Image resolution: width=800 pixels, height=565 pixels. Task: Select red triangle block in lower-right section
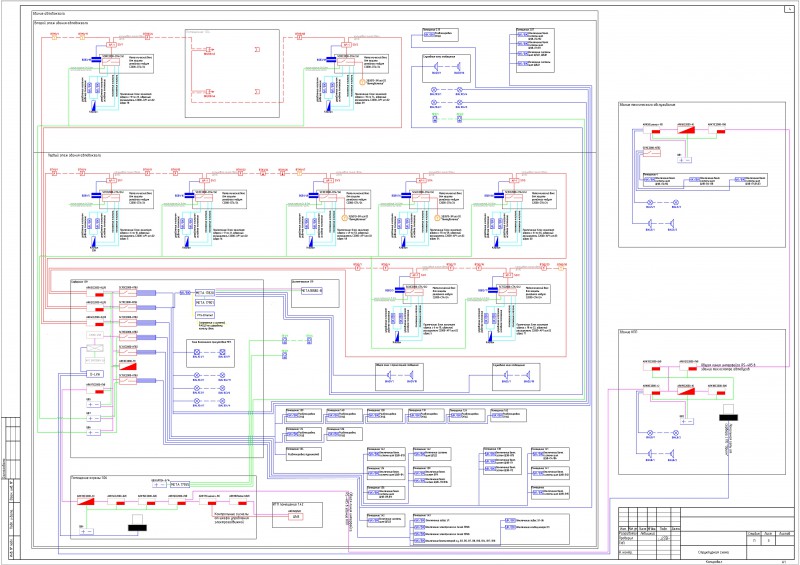686,390
